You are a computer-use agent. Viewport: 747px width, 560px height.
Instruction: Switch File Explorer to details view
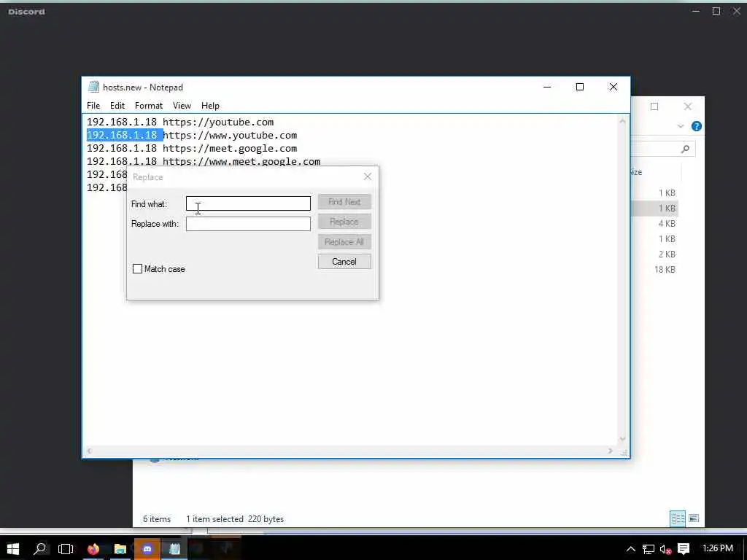(678, 518)
